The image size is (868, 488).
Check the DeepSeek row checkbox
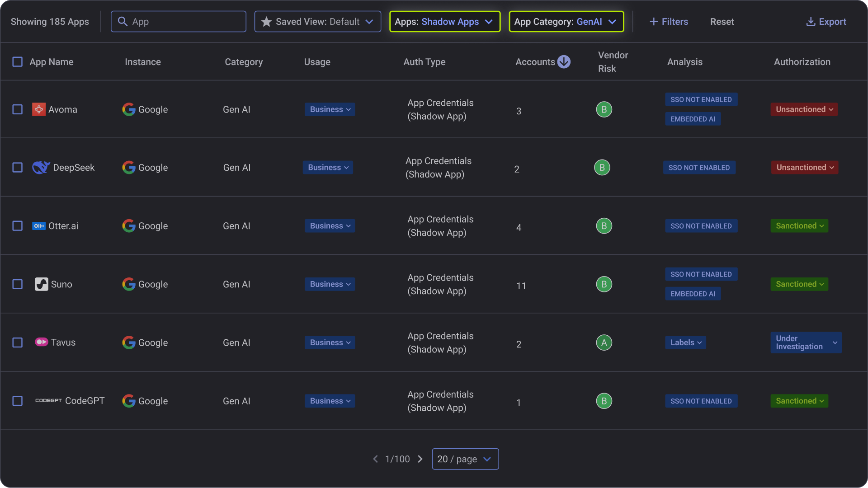(17, 168)
